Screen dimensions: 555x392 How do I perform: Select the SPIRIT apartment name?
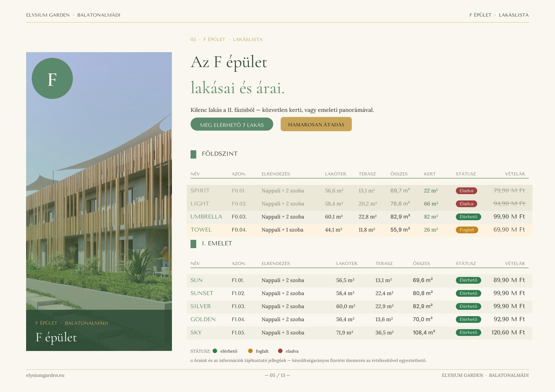point(200,191)
